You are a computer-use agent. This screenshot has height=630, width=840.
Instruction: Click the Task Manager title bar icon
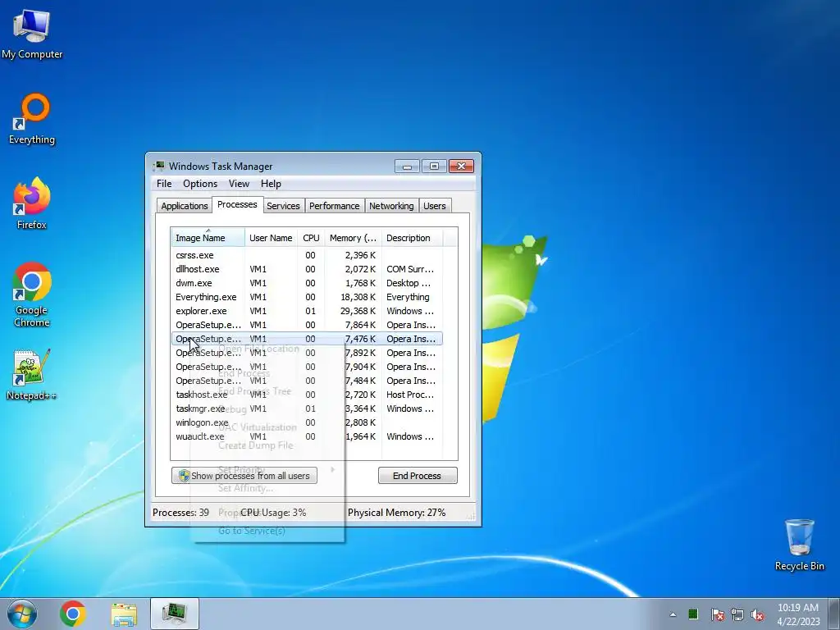159,166
